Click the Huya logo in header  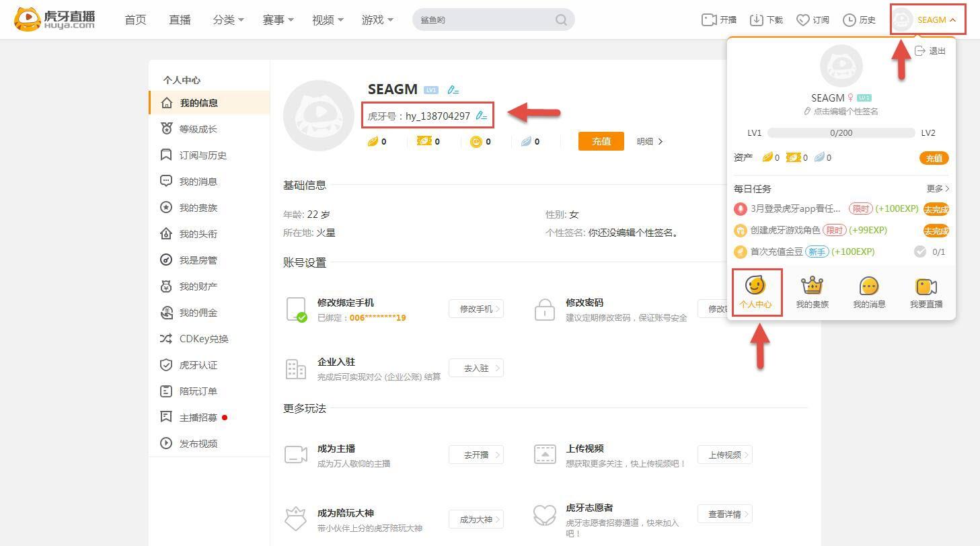point(55,19)
